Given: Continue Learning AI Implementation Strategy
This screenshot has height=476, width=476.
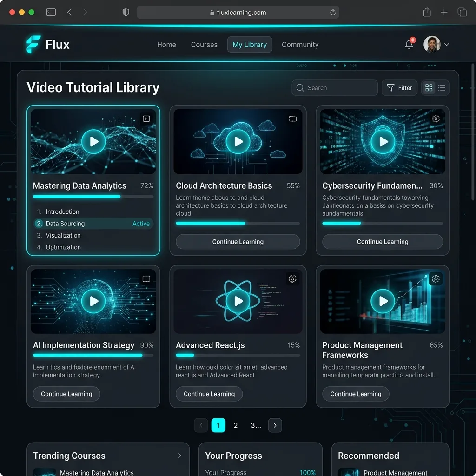Looking at the screenshot, I should pyautogui.click(x=66, y=394).
